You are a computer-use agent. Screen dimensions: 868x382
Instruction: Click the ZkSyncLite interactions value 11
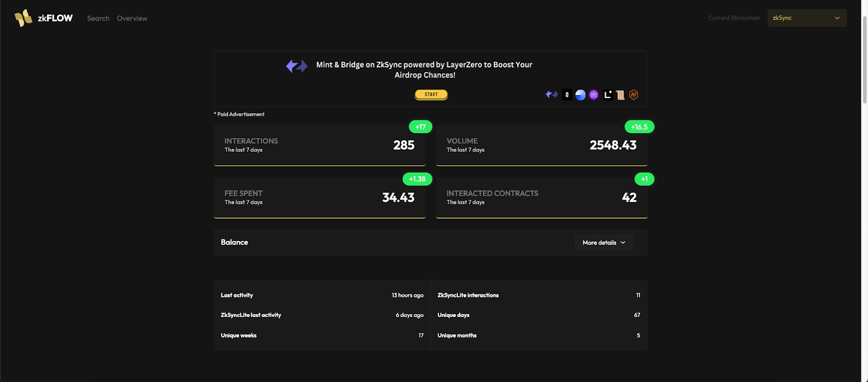coord(638,295)
